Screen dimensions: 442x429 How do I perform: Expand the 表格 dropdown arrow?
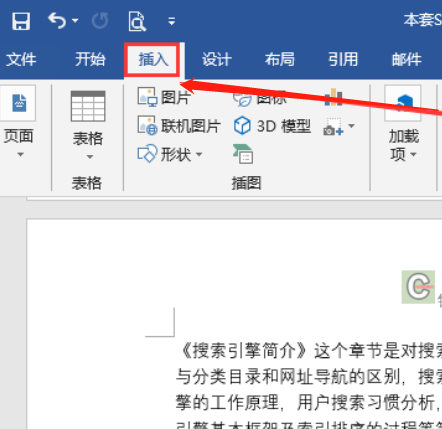coord(89,157)
